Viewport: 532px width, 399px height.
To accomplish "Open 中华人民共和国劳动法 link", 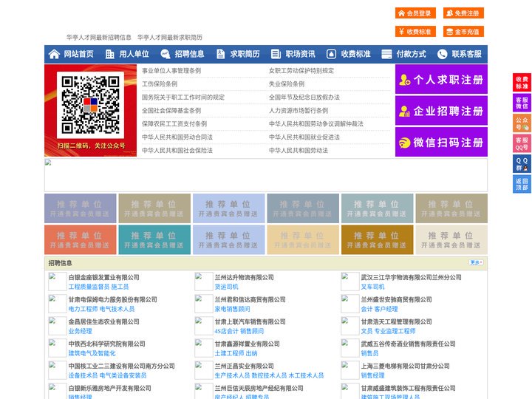I will click(x=299, y=150).
